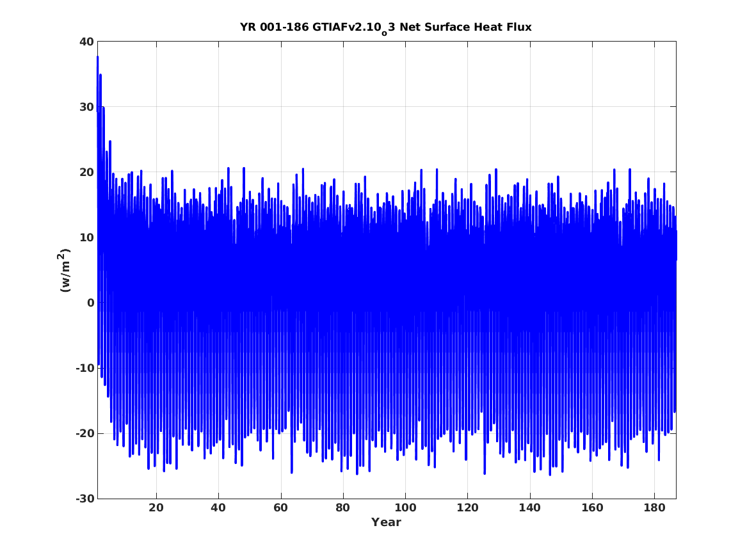Click the y-axis tick label '-30'
Screen dimensions: 747x560
[84, 499]
